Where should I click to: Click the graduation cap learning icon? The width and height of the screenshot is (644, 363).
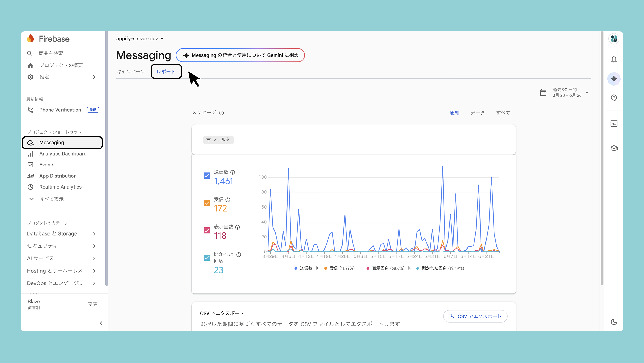(614, 148)
